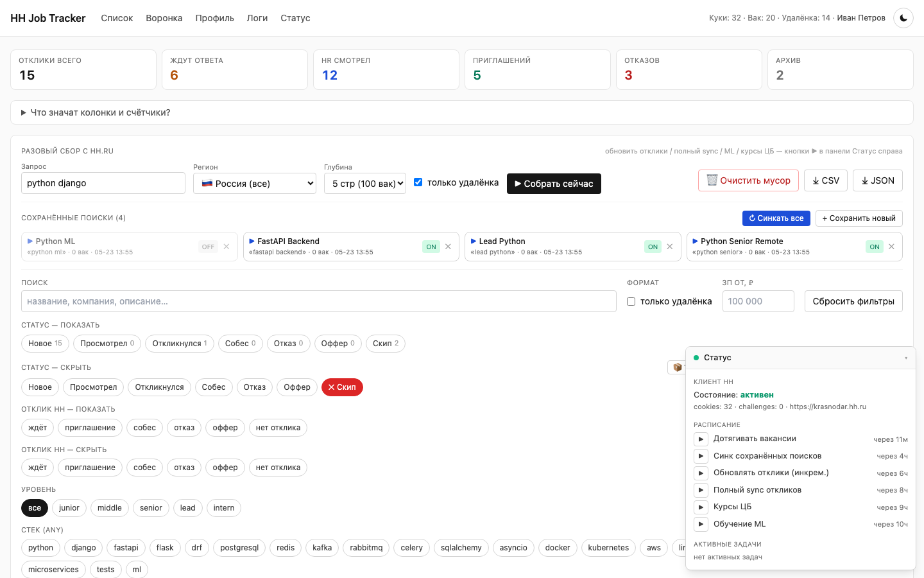Focus the ЗП ОТ salary field

tap(758, 301)
